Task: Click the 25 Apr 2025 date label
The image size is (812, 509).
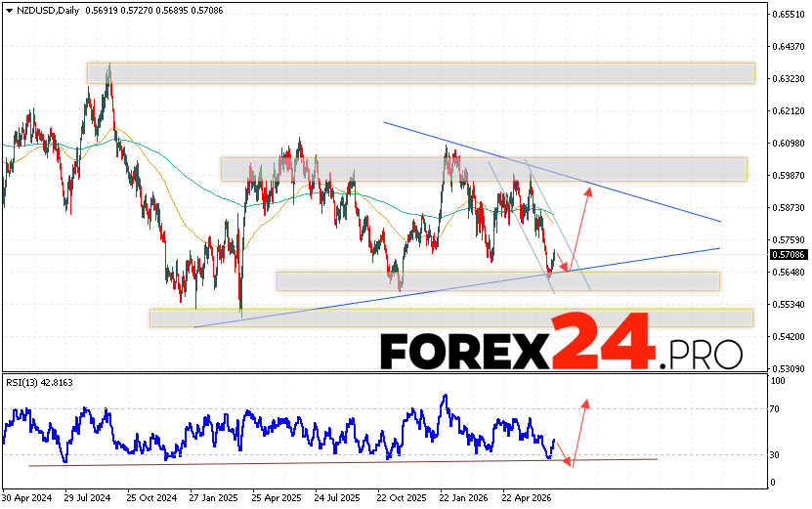Action: coord(277,497)
